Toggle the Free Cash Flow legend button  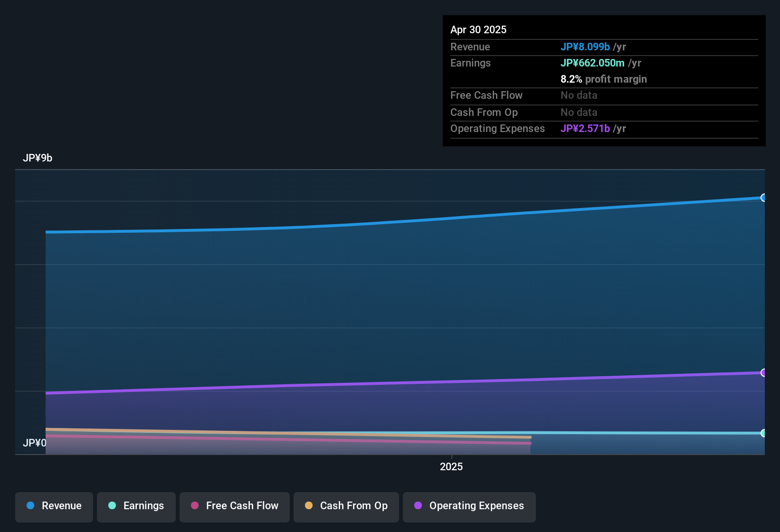coord(235,507)
